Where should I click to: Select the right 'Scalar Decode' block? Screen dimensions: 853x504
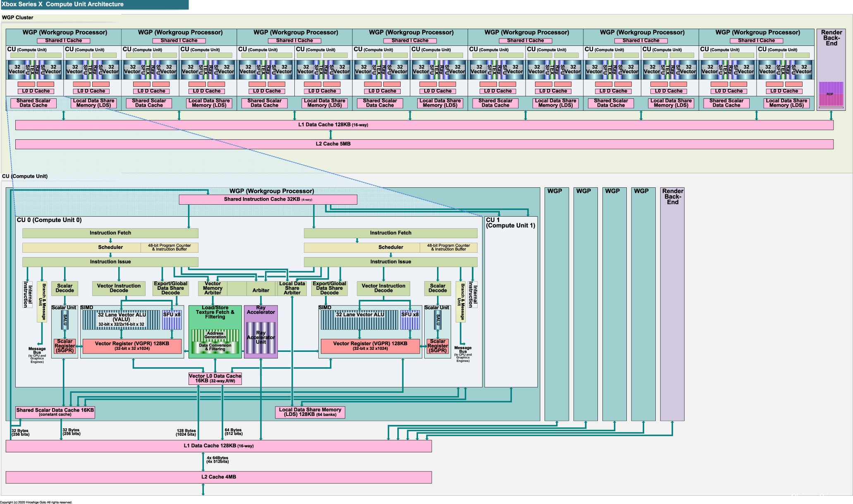click(x=437, y=288)
